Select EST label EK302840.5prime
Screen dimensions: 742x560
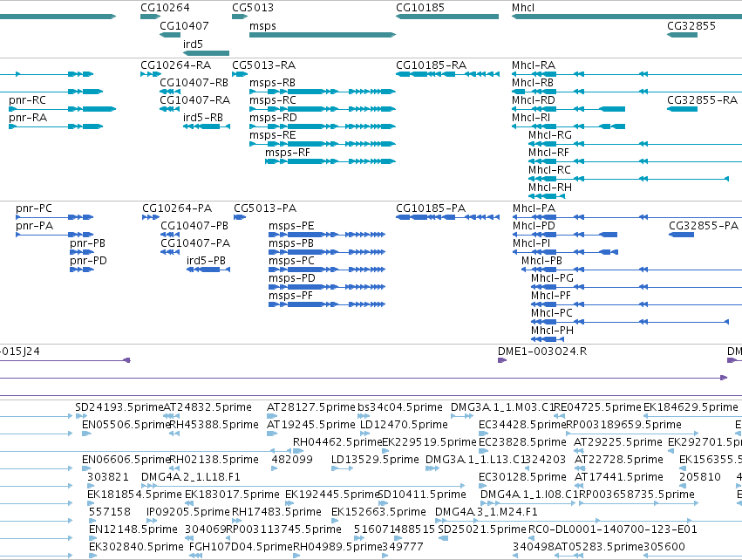pos(136,547)
